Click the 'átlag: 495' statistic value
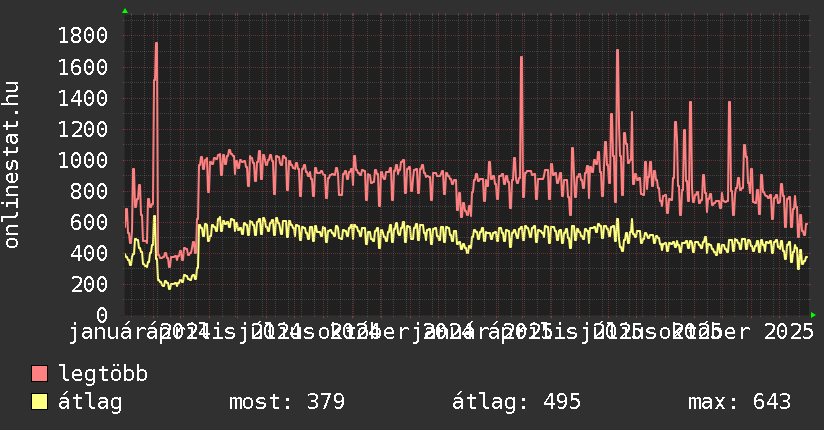 [516, 402]
